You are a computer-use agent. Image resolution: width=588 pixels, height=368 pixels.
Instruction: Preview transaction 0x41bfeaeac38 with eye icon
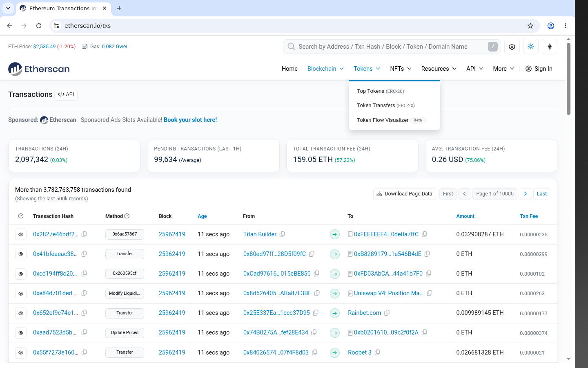click(21, 254)
